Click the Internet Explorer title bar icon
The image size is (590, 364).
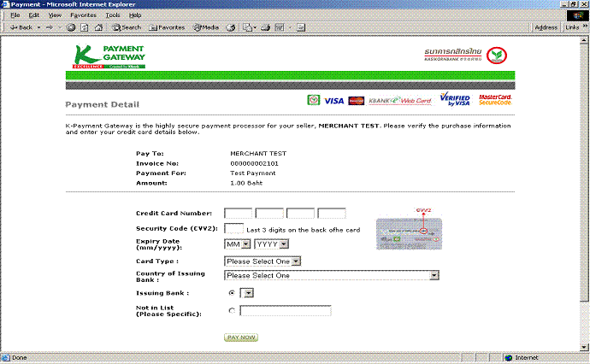5,4
